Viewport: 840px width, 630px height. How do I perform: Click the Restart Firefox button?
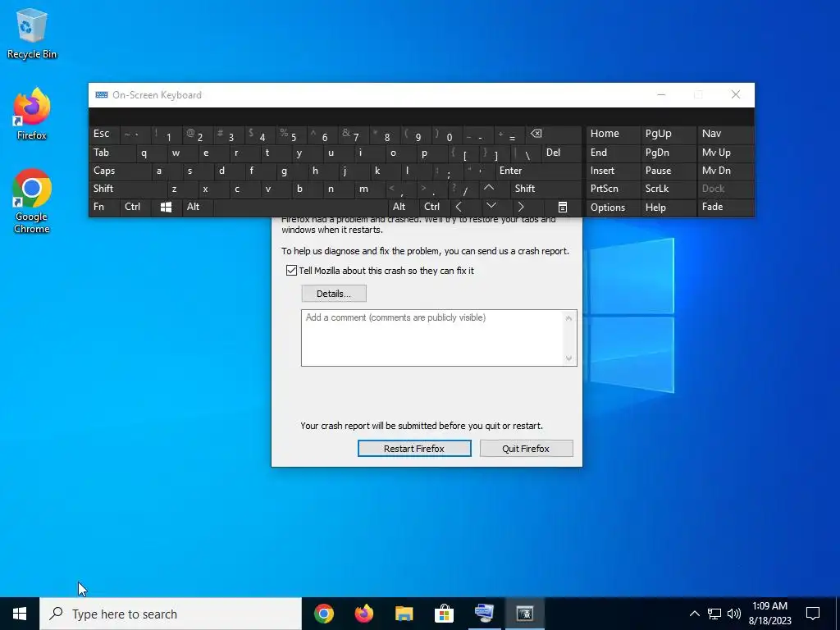point(414,449)
